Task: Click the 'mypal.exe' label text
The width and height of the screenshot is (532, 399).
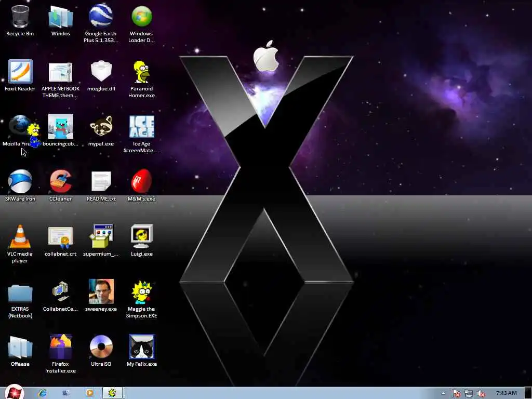Action: [x=101, y=144]
